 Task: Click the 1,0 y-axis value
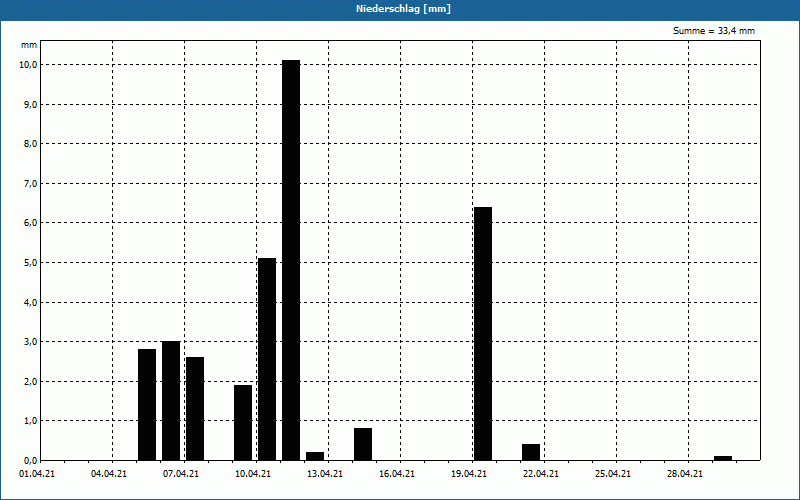pos(30,421)
